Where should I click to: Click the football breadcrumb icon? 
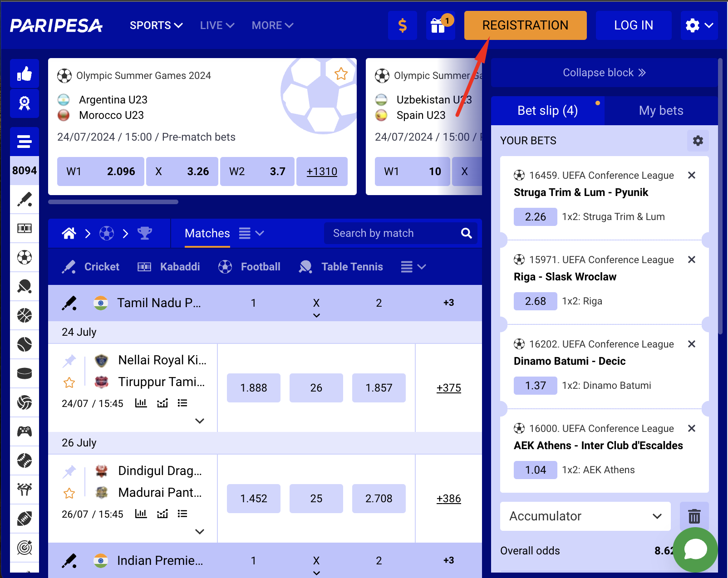point(107,233)
